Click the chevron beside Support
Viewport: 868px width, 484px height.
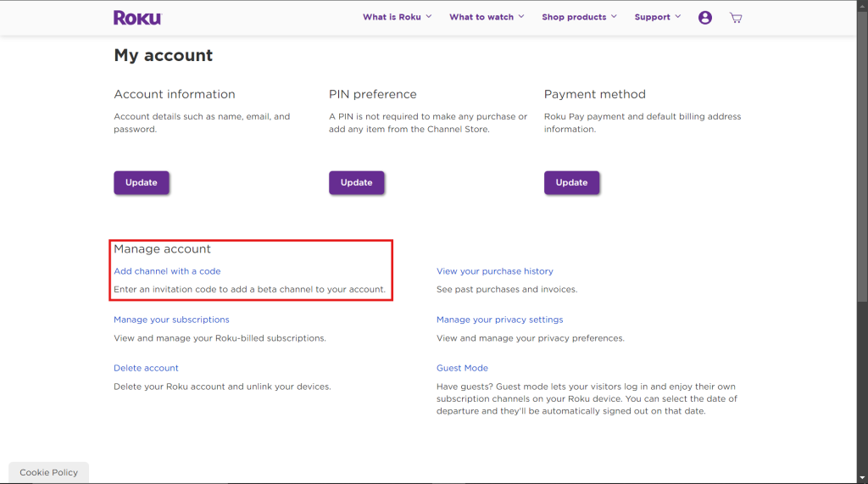click(677, 17)
